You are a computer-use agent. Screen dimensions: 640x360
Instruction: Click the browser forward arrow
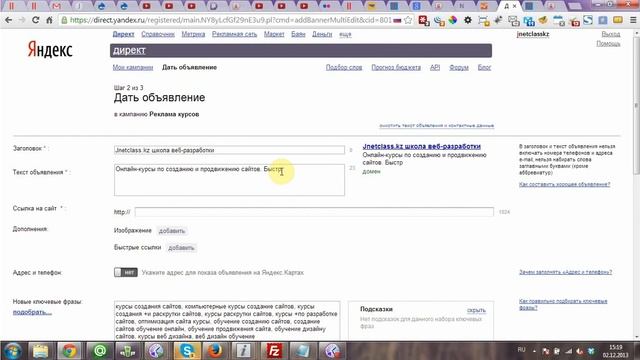(x=22, y=20)
